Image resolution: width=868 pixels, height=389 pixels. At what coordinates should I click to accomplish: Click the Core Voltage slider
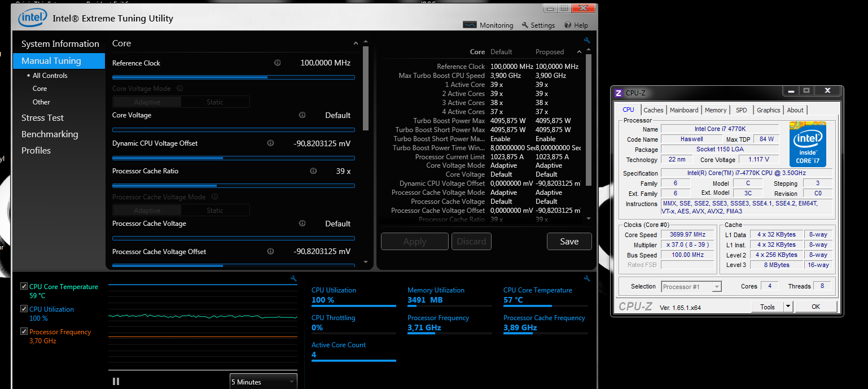click(x=234, y=129)
